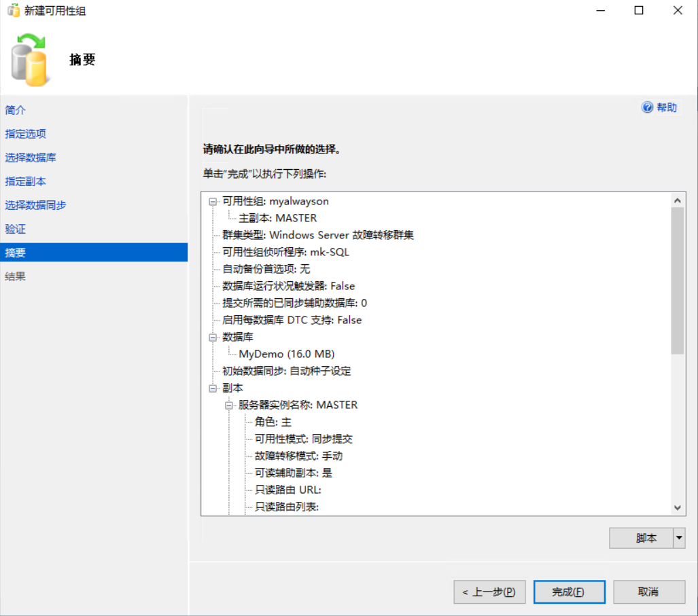Click the summary scrollbar up arrow

(x=678, y=200)
